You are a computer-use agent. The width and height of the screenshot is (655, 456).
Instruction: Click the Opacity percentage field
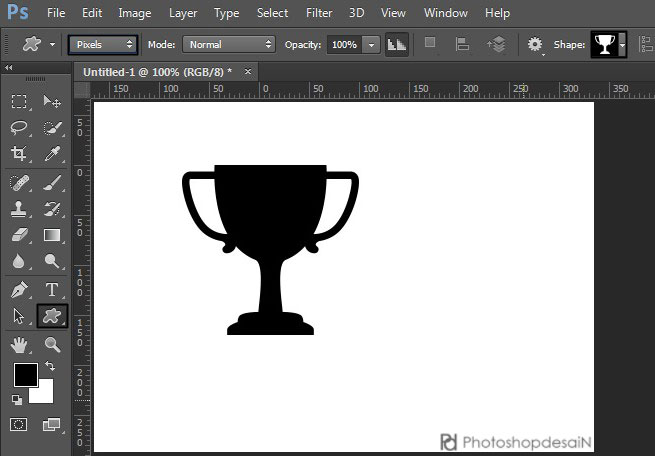343,45
